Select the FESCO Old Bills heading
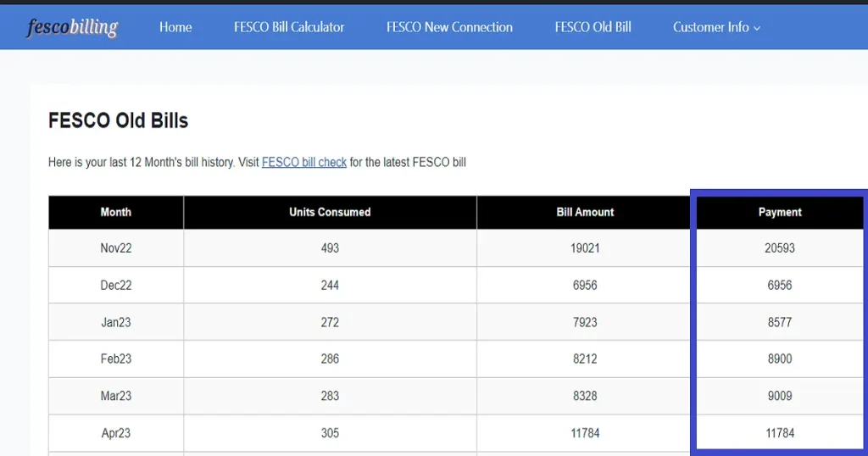The width and height of the screenshot is (868, 456). coord(119,120)
